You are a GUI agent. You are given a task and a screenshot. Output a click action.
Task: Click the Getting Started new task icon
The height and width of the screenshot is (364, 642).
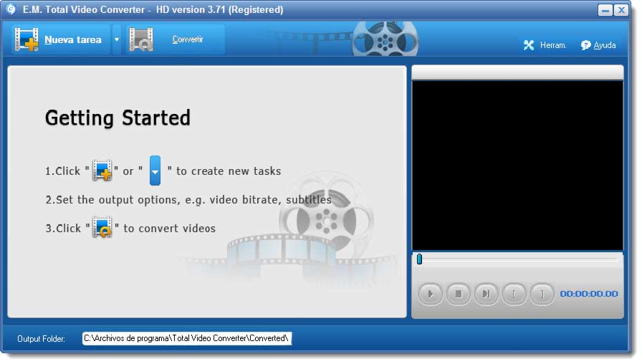pyautogui.click(x=102, y=171)
